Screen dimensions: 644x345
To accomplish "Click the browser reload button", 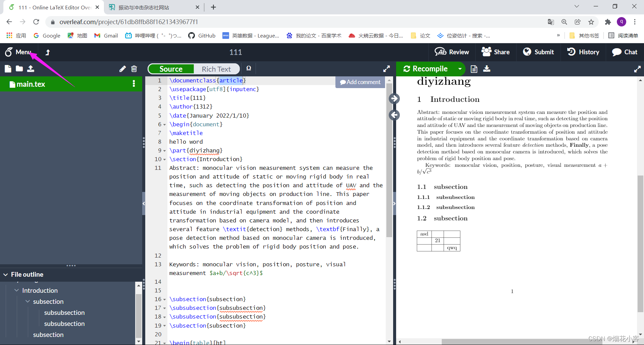I will (x=36, y=22).
